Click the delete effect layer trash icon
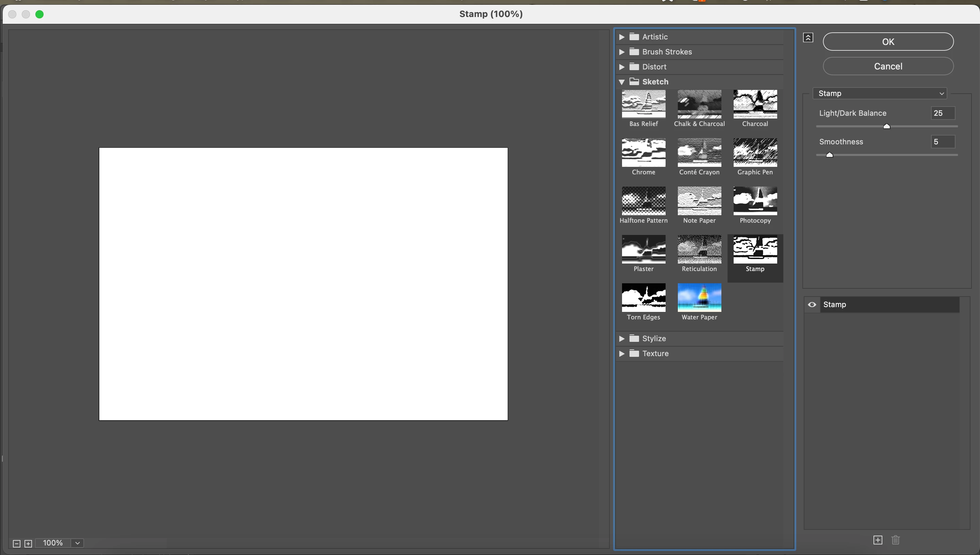 click(896, 540)
